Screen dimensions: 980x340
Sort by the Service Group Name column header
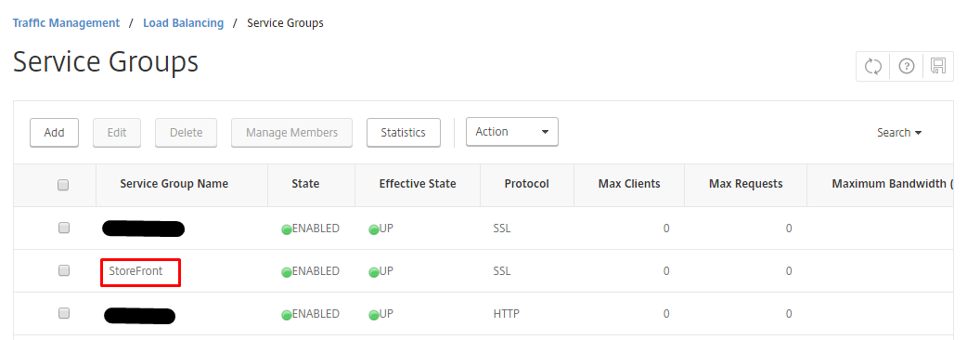click(174, 184)
